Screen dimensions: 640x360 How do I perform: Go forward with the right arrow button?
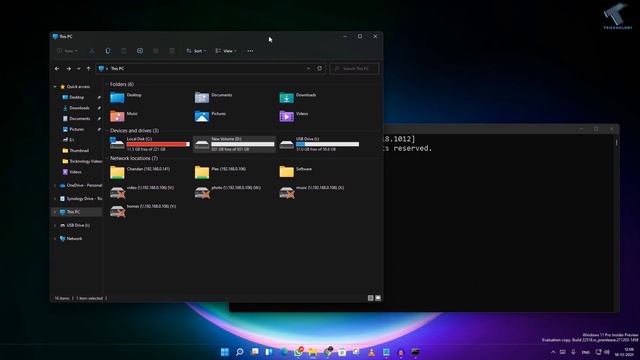tap(69, 69)
